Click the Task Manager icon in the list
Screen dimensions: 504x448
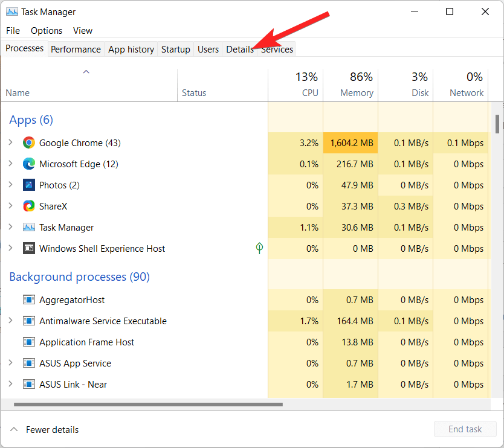click(x=28, y=227)
